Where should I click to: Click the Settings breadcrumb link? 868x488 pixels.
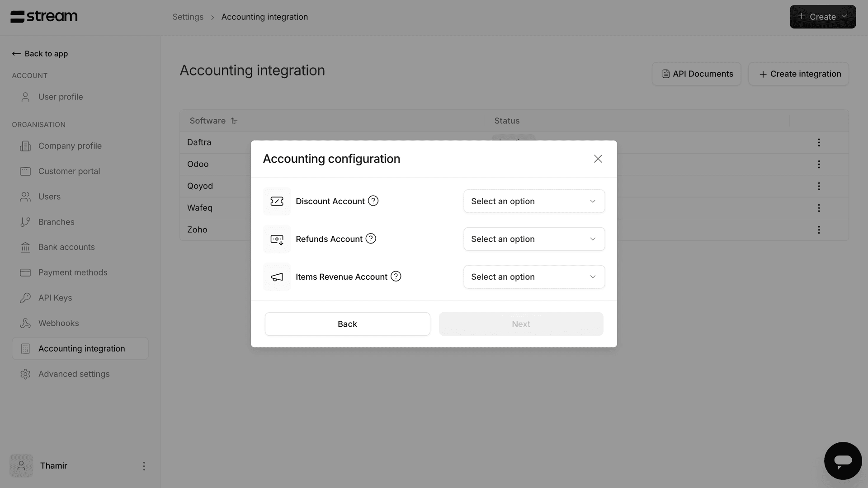coord(188,17)
